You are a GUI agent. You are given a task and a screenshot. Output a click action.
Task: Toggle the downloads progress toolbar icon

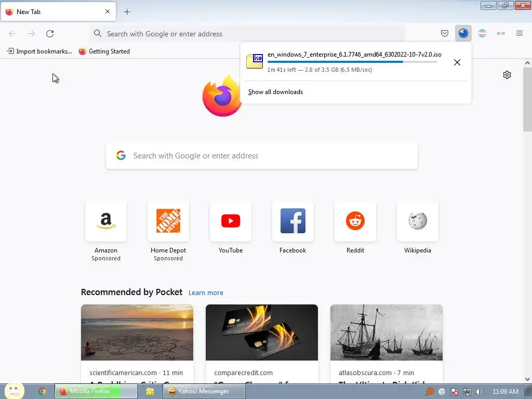(x=463, y=33)
